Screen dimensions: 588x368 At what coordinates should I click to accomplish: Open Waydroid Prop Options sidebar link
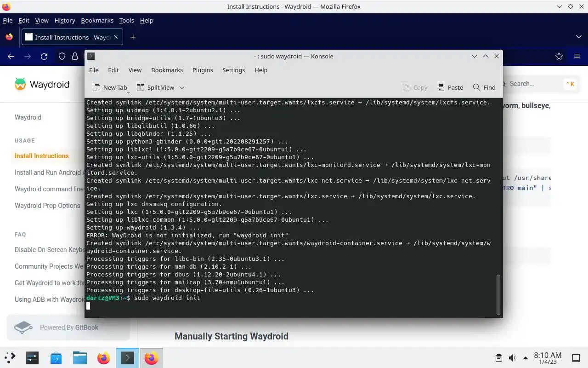47,206
